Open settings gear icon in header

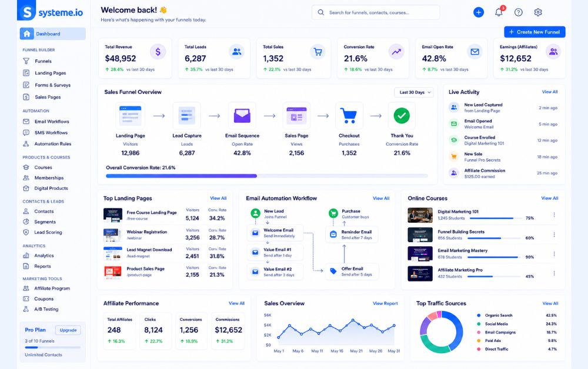tap(538, 12)
